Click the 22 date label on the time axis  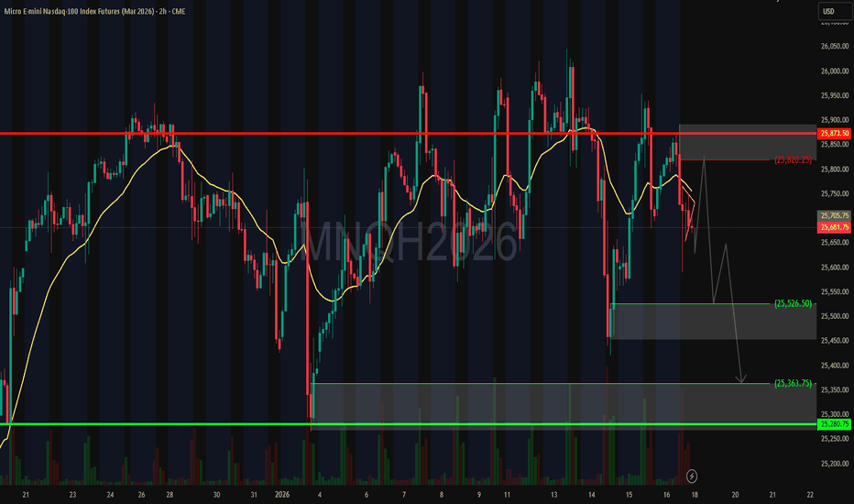(807, 495)
